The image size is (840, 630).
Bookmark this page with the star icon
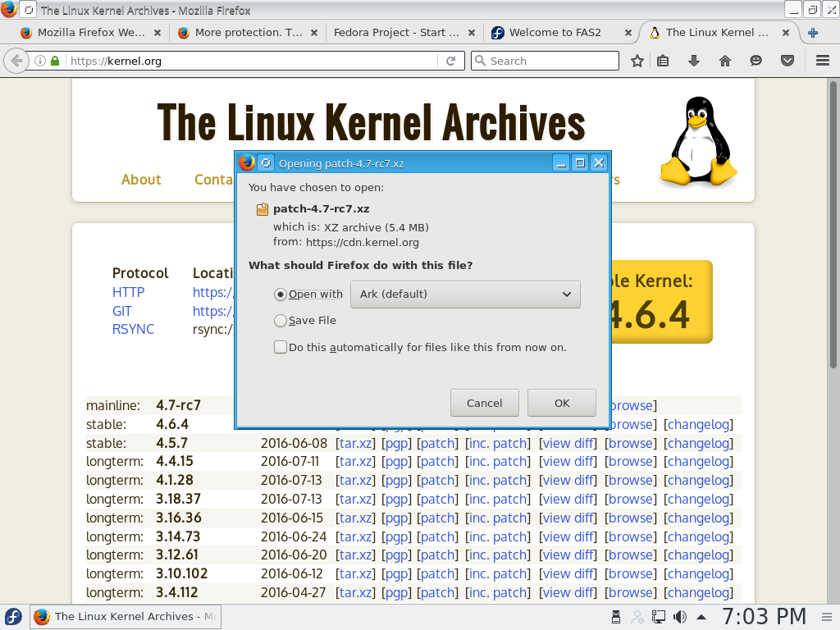tap(637, 61)
